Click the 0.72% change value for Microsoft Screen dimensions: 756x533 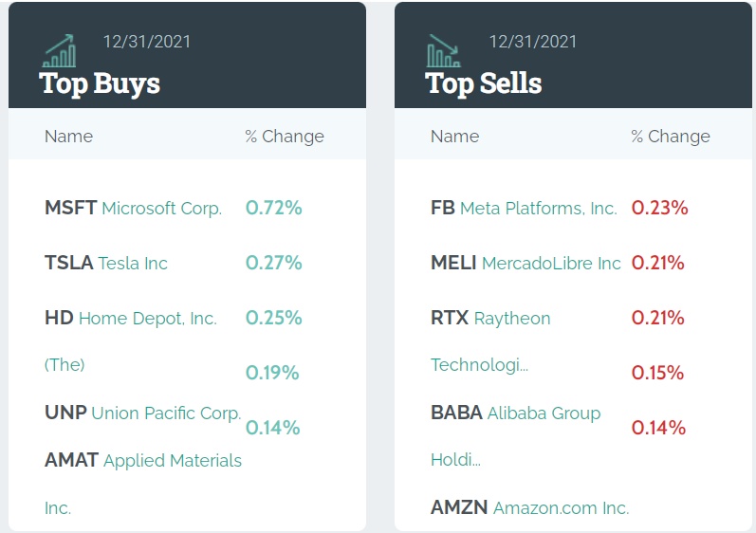click(273, 208)
